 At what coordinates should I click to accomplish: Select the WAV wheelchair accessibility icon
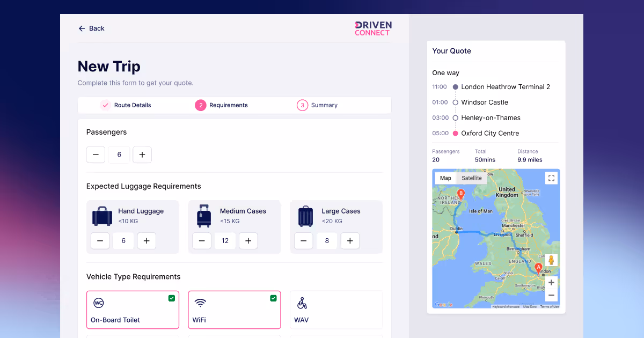point(302,303)
